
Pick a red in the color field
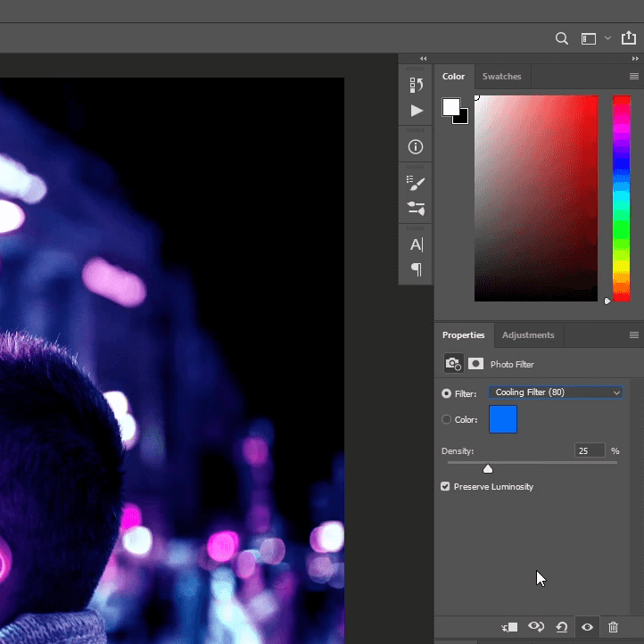pyautogui.click(x=535, y=198)
